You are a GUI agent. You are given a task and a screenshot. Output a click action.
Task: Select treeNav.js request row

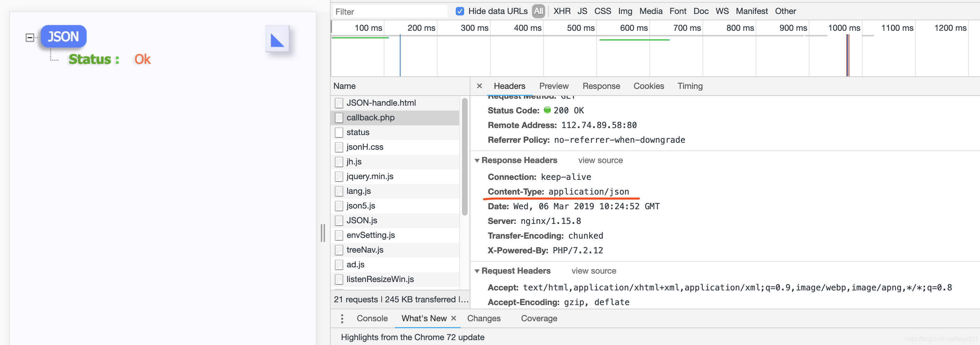coord(395,250)
